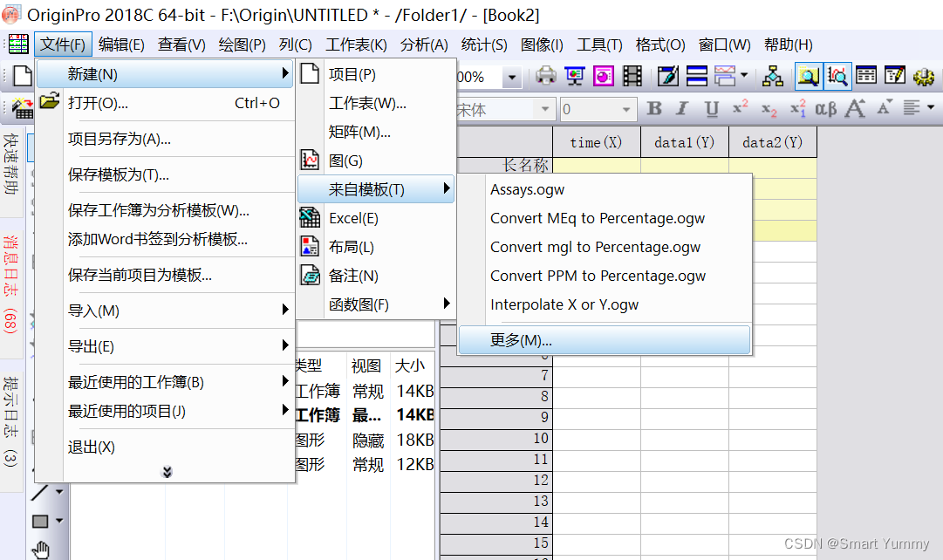The height and width of the screenshot is (560, 943).
Task: Toggle the Zoom In magnifier tool
Action: [x=808, y=77]
